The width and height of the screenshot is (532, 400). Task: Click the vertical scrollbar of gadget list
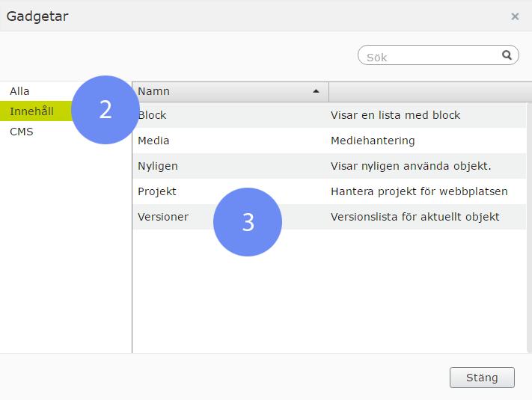tap(529, 228)
